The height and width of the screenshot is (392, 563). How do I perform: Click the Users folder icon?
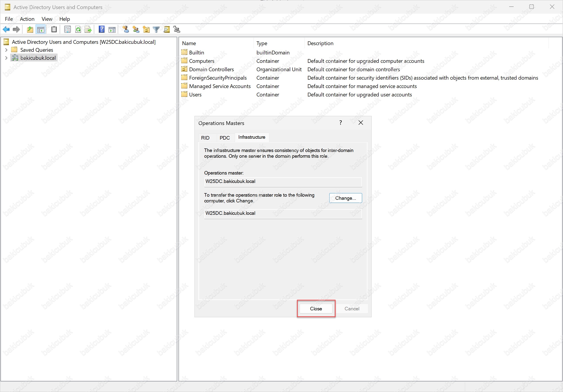click(x=184, y=94)
